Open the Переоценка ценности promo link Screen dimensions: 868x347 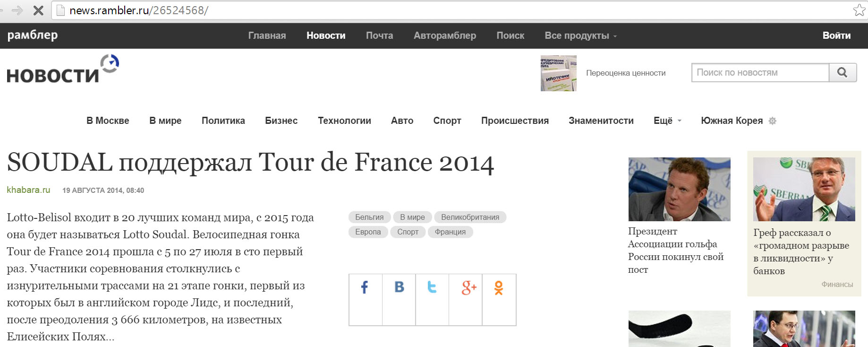coord(626,73)
